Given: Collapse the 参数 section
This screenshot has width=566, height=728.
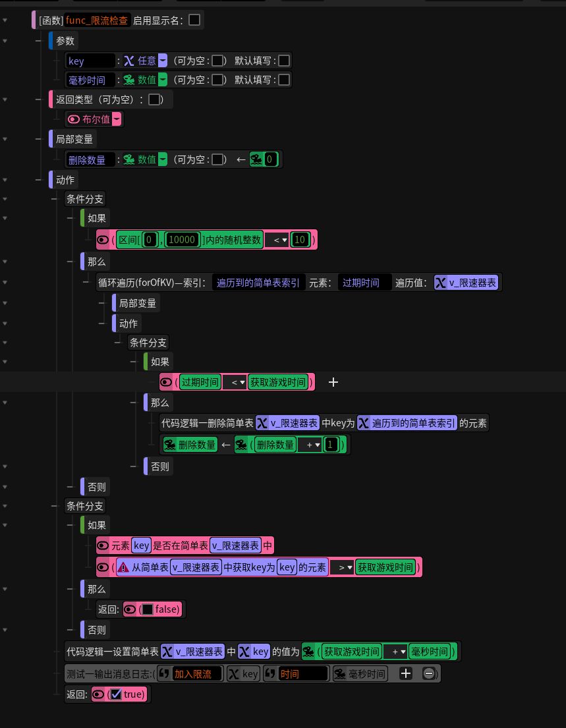Looking at the screenshot, I should click(38, 41).
